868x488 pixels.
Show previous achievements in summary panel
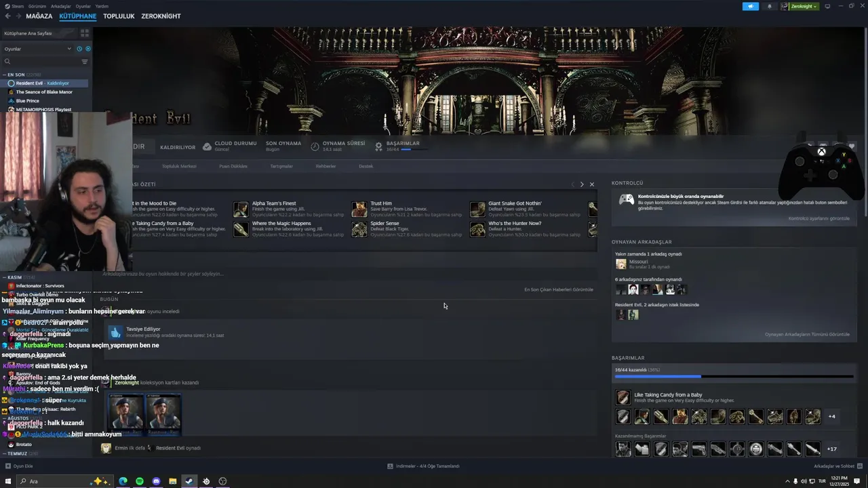click(572, 184)
